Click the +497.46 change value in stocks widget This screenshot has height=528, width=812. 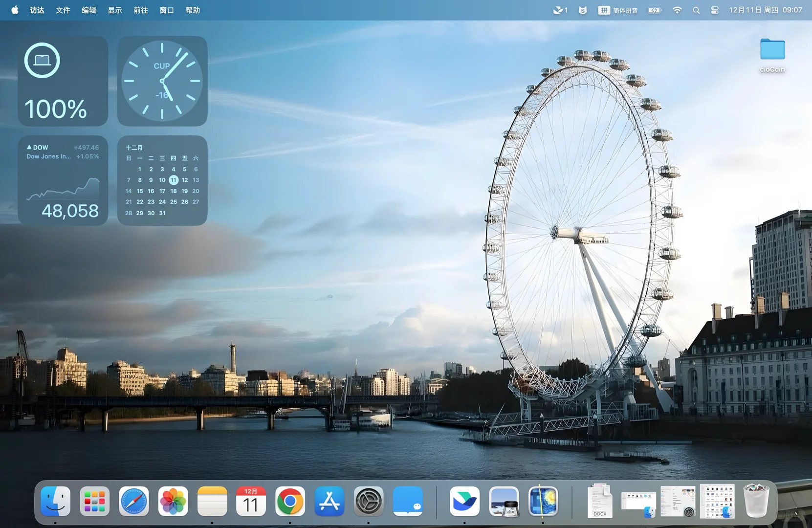(x=87, y=147)
